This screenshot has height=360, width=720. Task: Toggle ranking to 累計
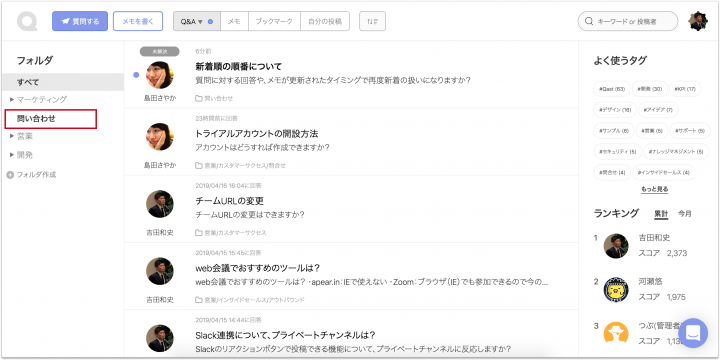click(661, 214)
